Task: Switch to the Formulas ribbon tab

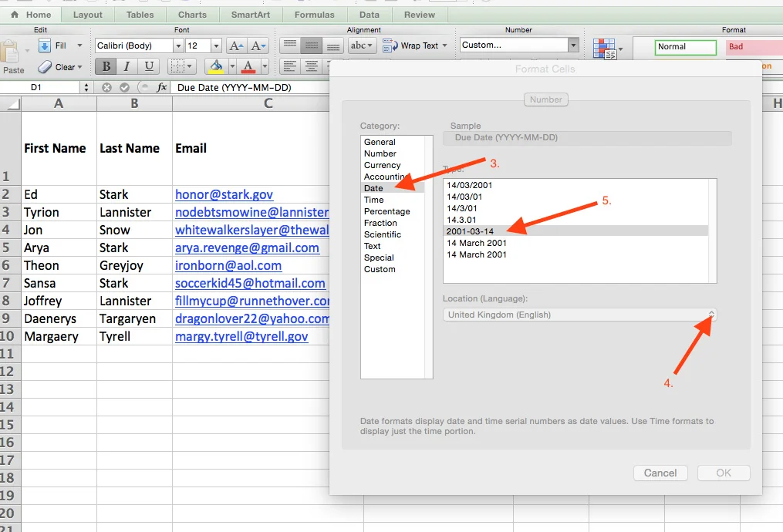Action: coord(315,15)
